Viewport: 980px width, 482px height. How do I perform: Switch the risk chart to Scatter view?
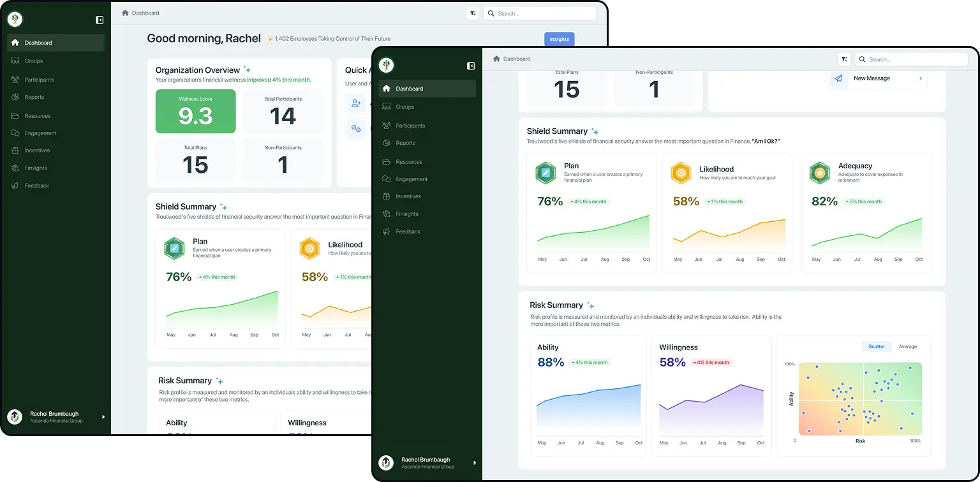[x=876, y=346]
